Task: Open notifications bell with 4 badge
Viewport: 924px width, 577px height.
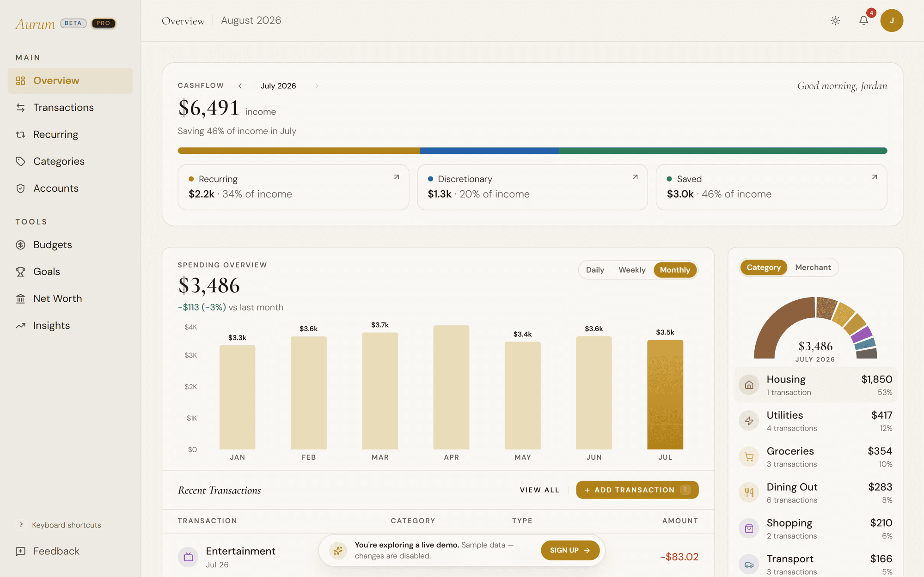Action: (863, 20)
